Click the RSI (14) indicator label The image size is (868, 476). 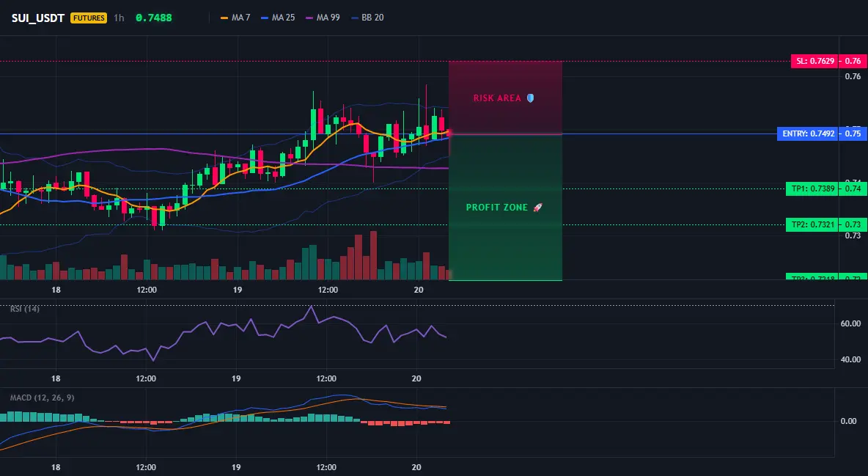tap(25, 309)
